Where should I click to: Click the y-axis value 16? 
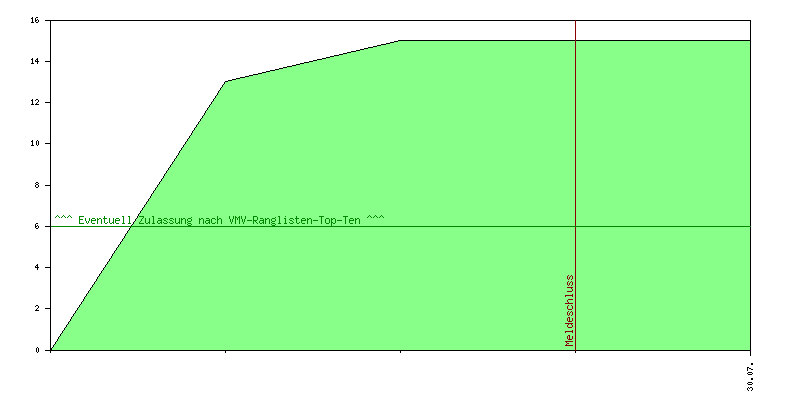coord(35,20)
